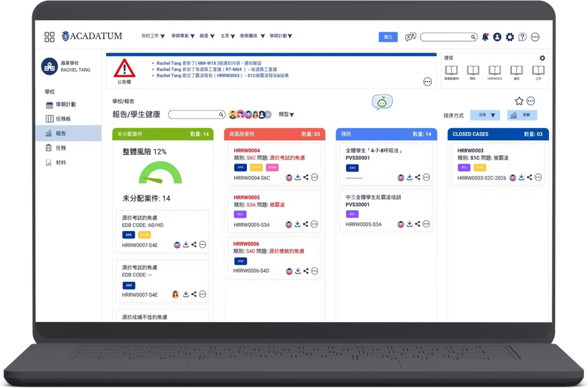Open the 工作 shortcut book icon
The width and height of the screenshot is (588, 388).
tap(538, 71)
